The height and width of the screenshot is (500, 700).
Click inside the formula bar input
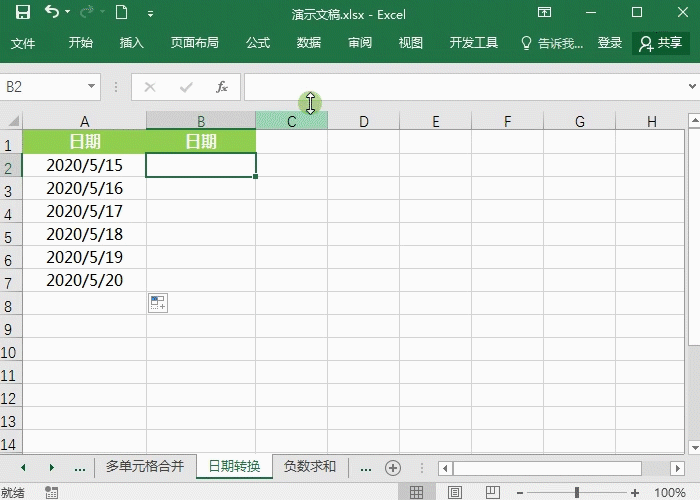tap(464, 87)
